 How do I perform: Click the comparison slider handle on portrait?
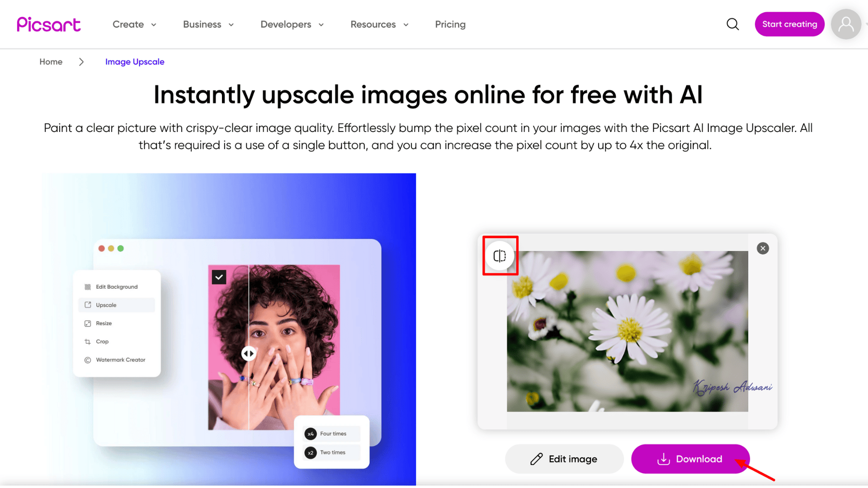[x=249, y=353]
